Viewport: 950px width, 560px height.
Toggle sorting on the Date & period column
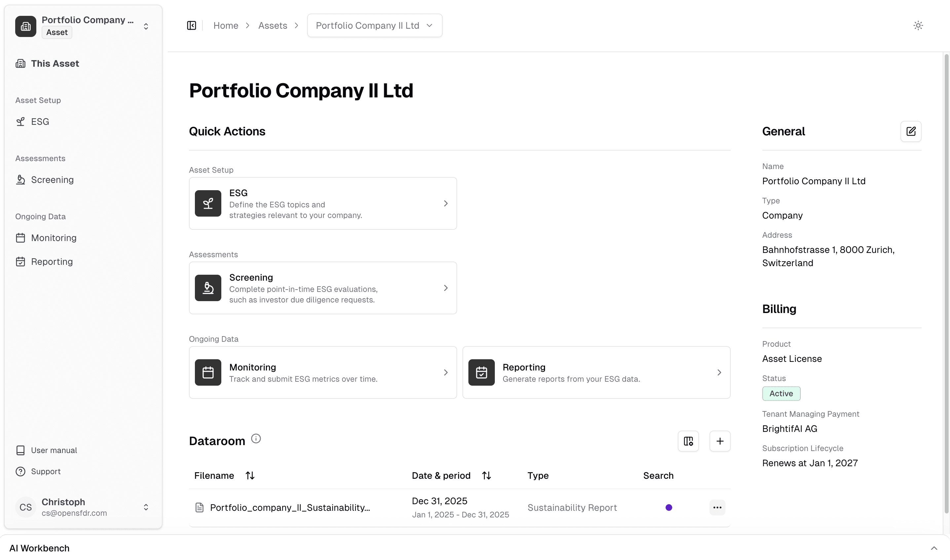pos(487,475)
